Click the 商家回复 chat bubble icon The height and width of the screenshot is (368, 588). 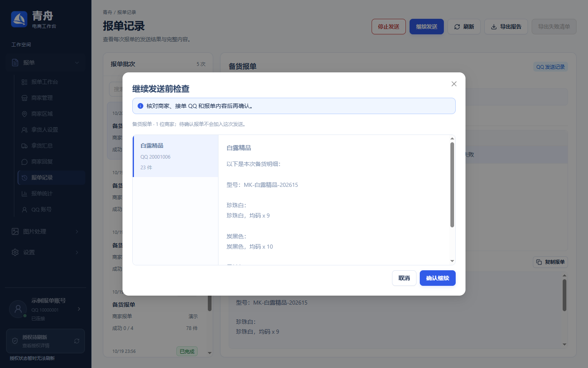click(24, 162)
